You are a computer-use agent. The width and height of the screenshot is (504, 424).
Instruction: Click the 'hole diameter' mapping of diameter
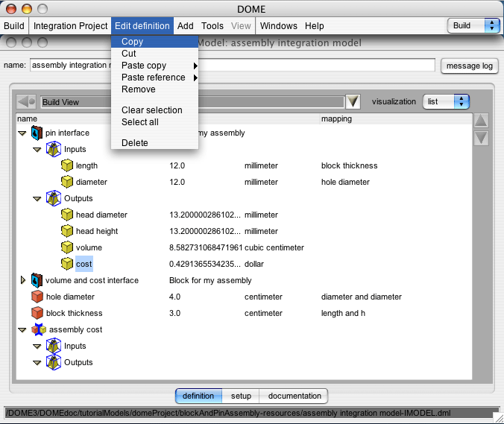click(345, 182)
